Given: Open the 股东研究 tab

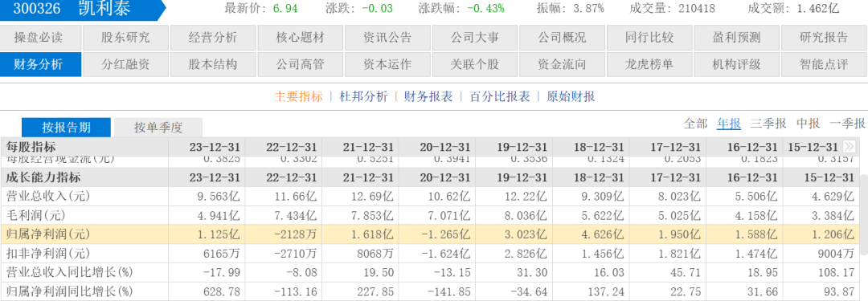Looking at the screenshot, I should coord(125,39).
